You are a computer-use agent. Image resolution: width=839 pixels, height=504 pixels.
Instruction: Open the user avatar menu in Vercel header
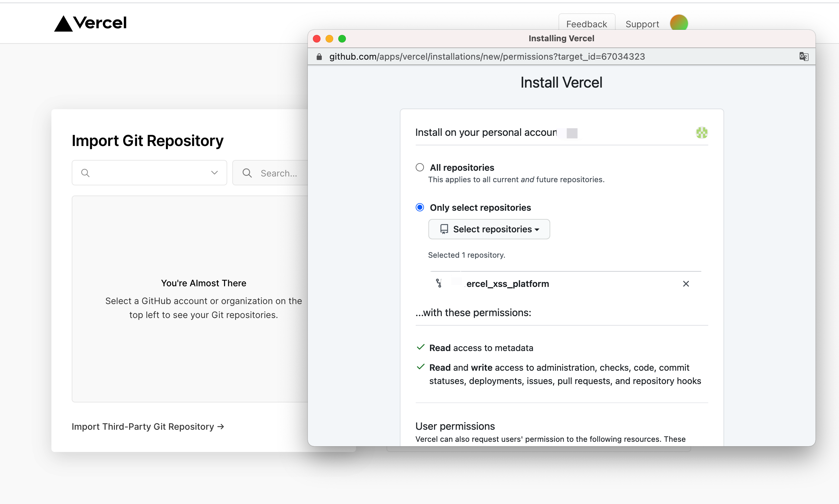click(x=679, y=23)
